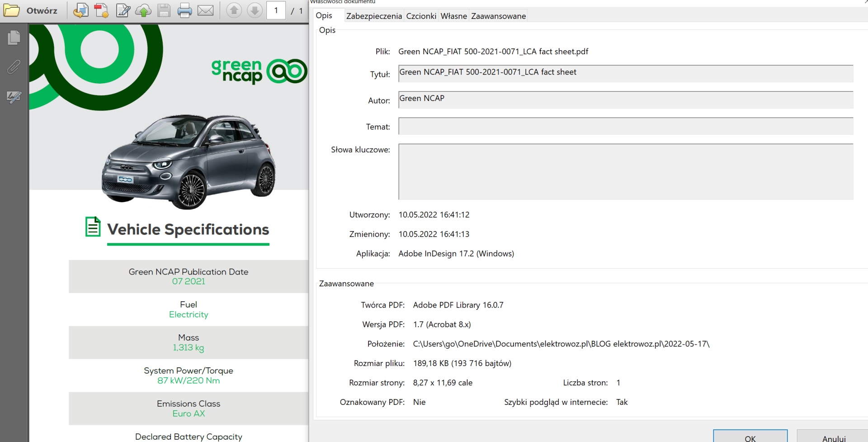The image size is (868, 442).
Task: Click the file name next to Plik
Action: click(x=493, y=52)
